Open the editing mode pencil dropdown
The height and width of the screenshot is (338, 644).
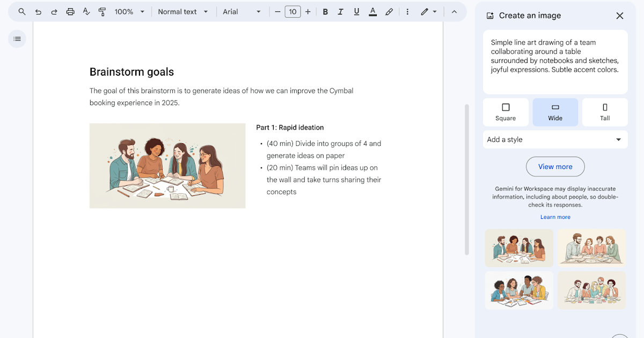[x=428, y=12]
